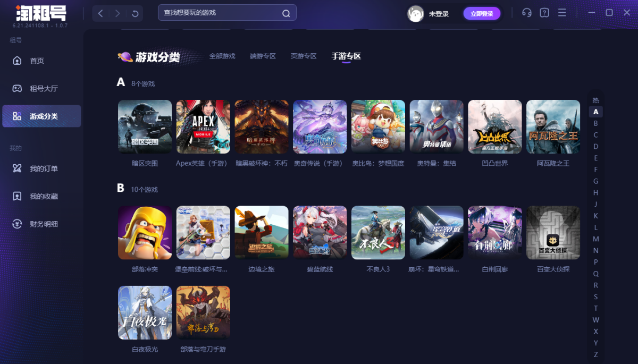
Task: Click the user avatar icon
Action: pos(415,14)
